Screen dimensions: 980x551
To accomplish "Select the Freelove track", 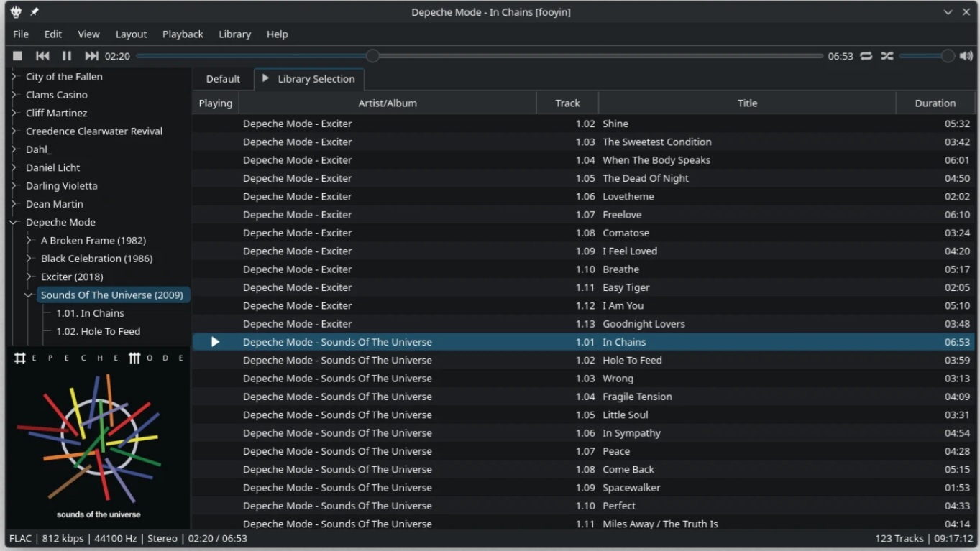I will (x=583, y=215).
